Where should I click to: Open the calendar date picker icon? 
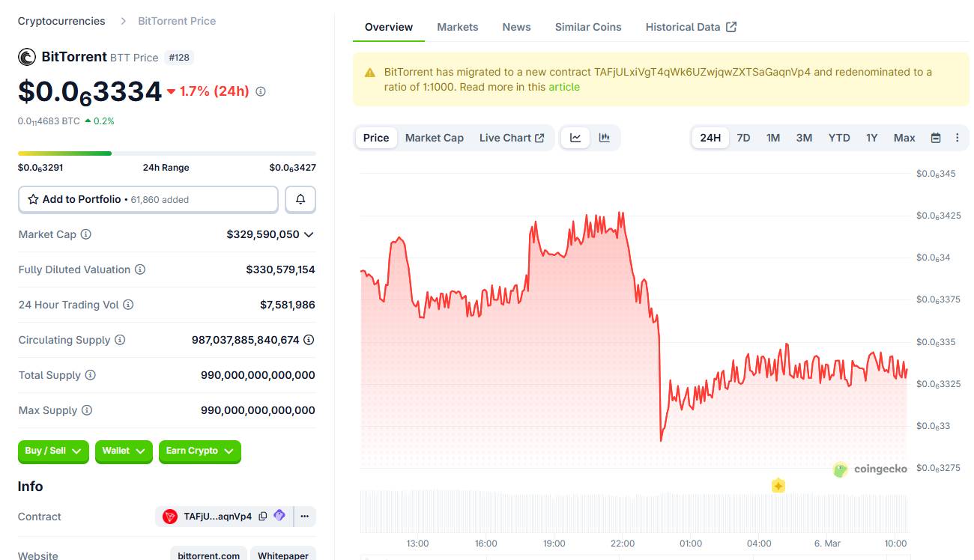click(935, 137)
